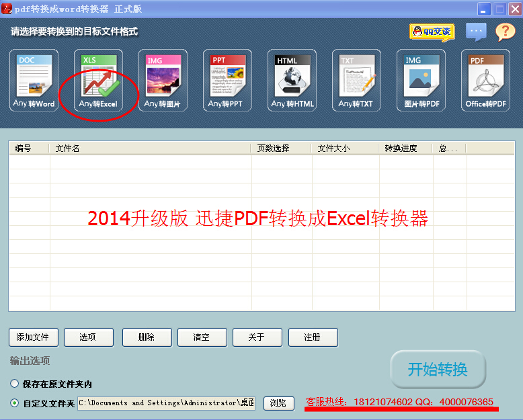523x420 pixels.
Task: Click 浏览 to browse output folder
Action: tap(278, 403)
